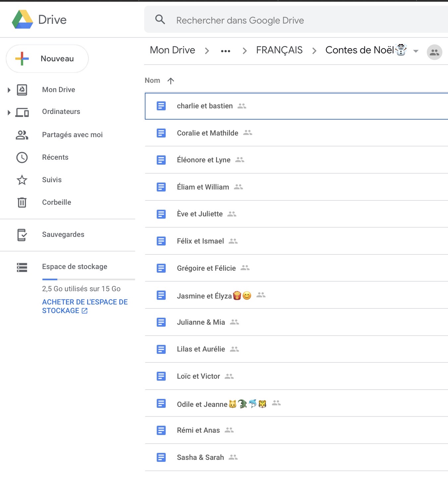Screen dimensions: 448x490
Task: Click the Docs icon for Éléonore et Lyne
Action: pyautogui.click(x=161, y=160)
